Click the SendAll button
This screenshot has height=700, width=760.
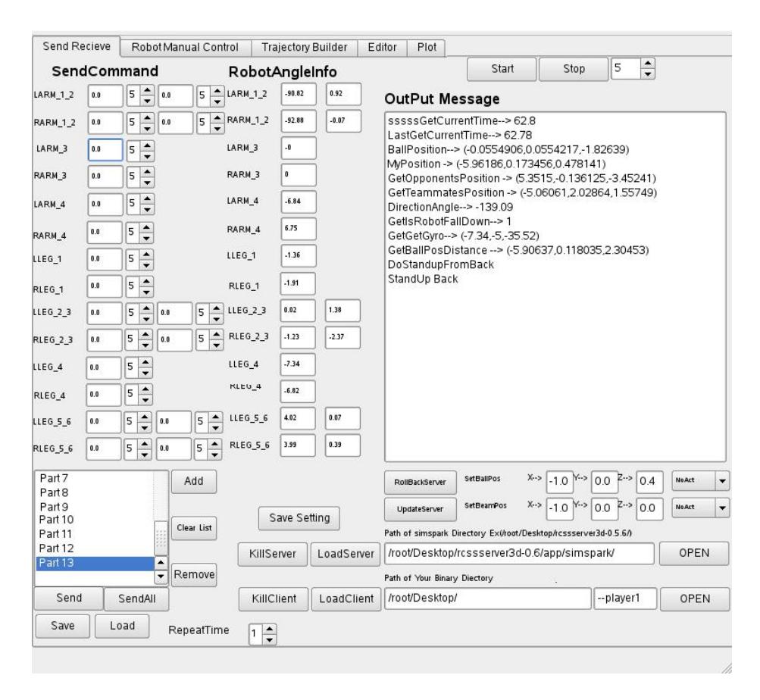(x=136, y=598)
